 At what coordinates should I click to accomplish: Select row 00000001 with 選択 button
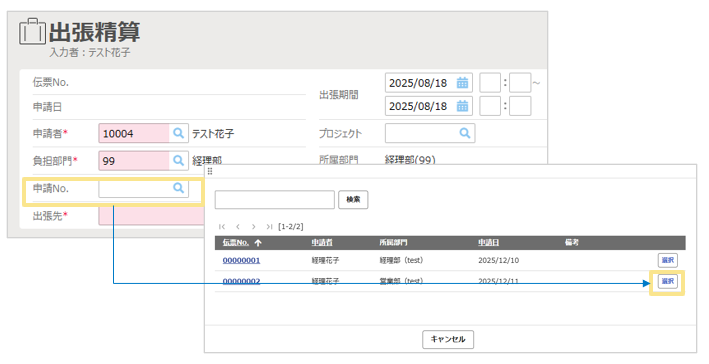point(667,260)
